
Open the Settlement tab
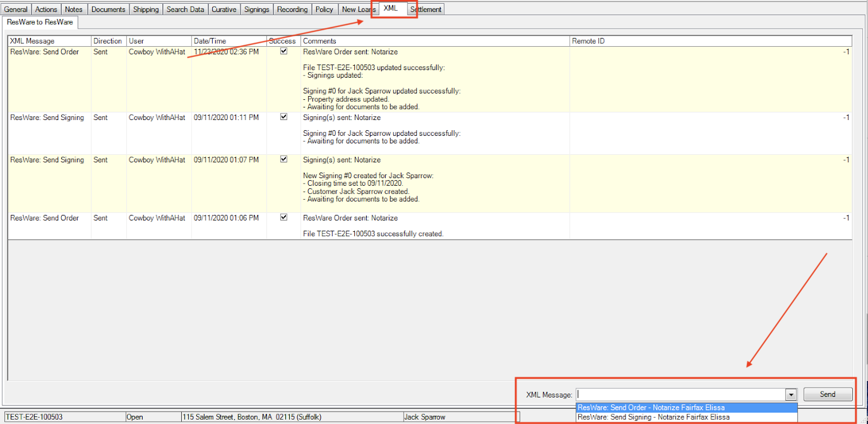tap(426, 9)
